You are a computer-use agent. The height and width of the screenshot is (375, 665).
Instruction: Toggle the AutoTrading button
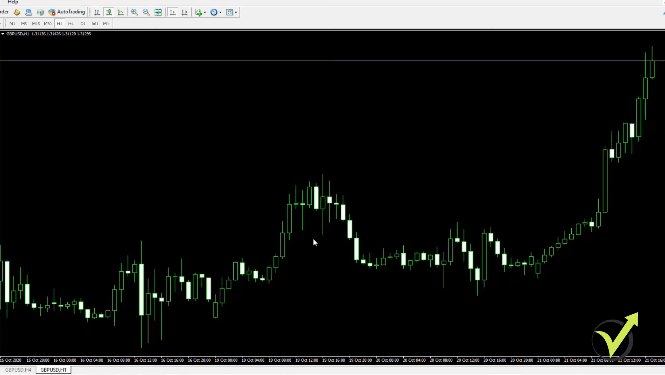[x=67, y=12]
